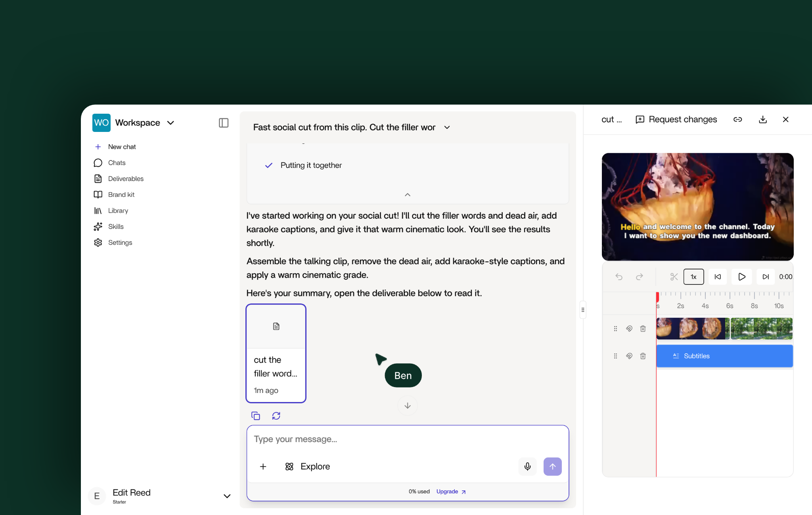Viewport: 812px width, 515px height.
Task: Regenerate the response with refresh icon
Action: click(x=276, y=416)
